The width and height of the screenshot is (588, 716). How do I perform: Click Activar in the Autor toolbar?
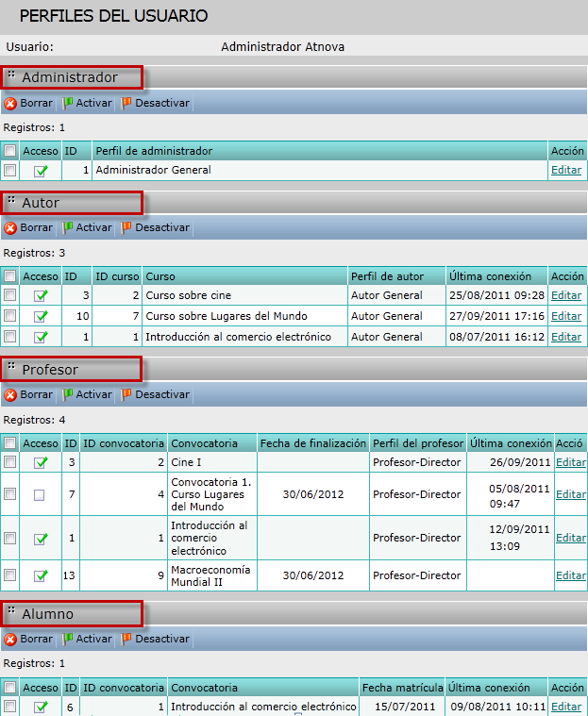(x=87, y=228)
